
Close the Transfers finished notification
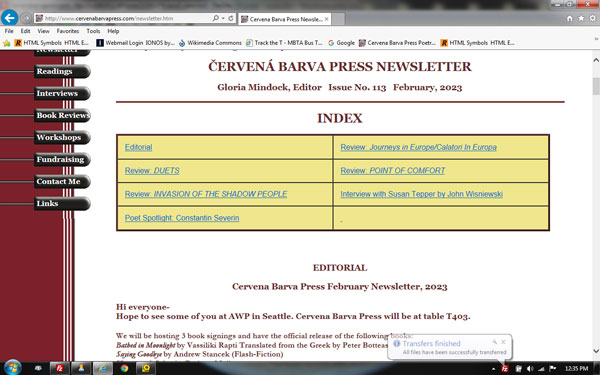click(x=504, y=342)
